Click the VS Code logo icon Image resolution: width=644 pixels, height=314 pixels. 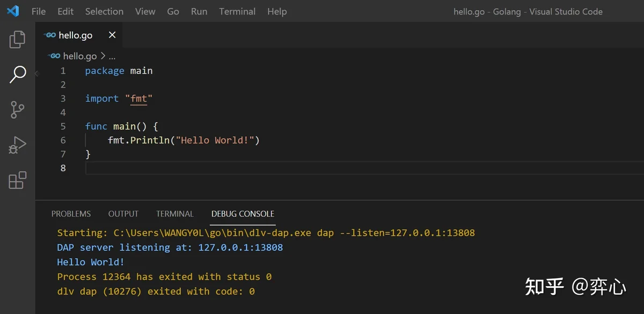point(13,11)
